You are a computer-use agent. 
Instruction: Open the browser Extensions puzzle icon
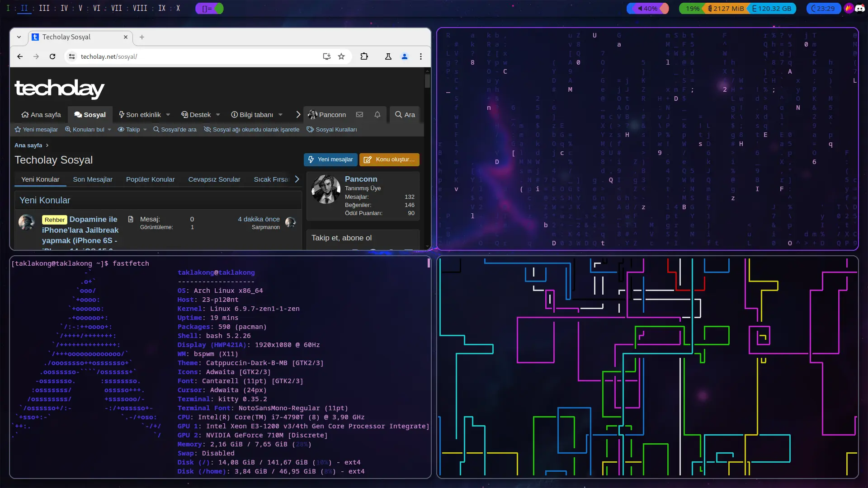click(364, 56)
